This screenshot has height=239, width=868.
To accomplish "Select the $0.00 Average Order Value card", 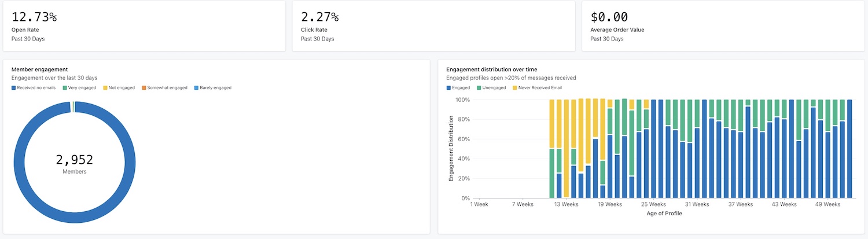I will 723,26.
